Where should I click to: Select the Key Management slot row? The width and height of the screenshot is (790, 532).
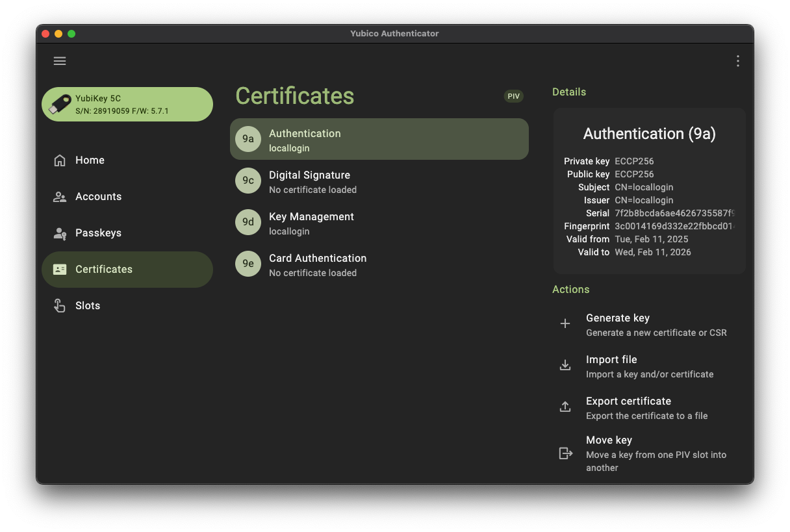pos(379,222)
